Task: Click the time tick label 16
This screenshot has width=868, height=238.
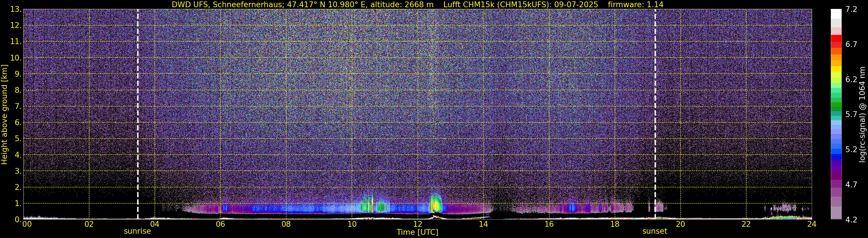Action: 549,224
